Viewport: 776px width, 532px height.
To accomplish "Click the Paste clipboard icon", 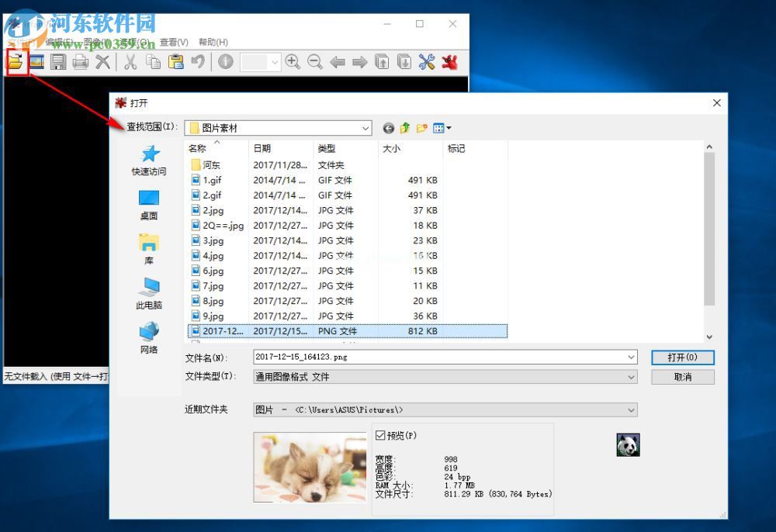I will coord(175,62).
